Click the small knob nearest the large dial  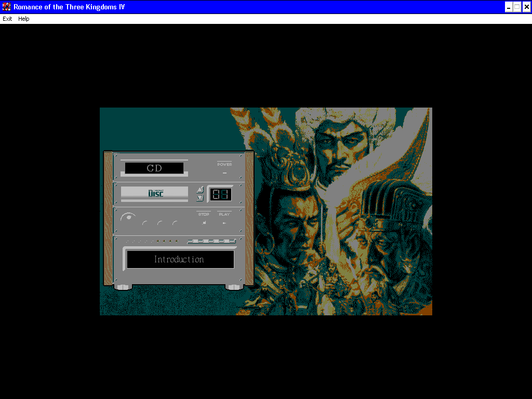(x=145, y=223)
